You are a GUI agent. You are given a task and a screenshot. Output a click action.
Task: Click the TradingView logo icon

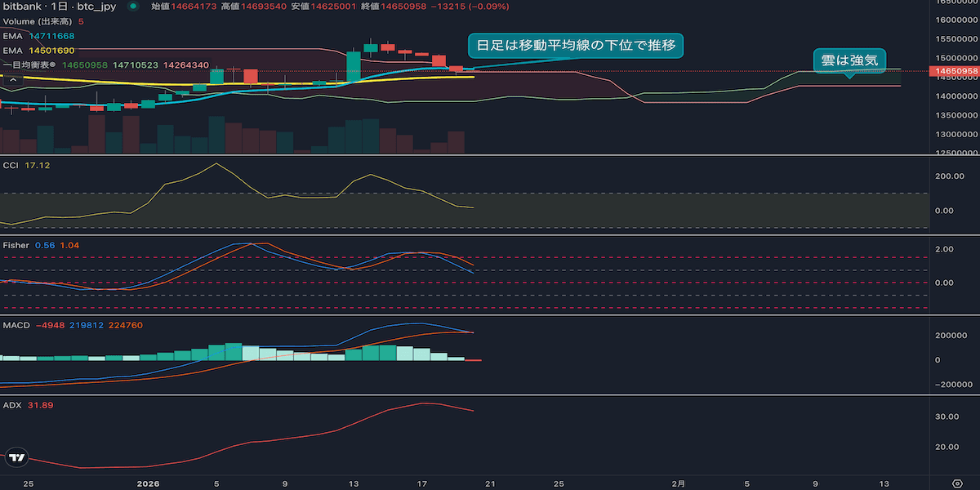click(16, 458)
